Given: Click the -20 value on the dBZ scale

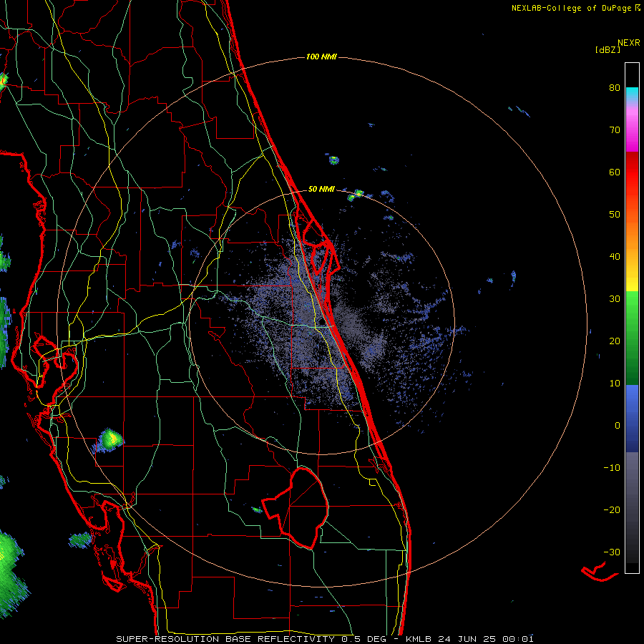Looking at the screenshot, I should click(612, 510).
